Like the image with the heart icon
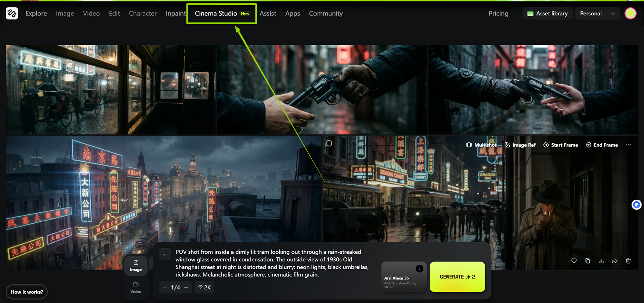This screenshot has width=644, height=303. 574,261
